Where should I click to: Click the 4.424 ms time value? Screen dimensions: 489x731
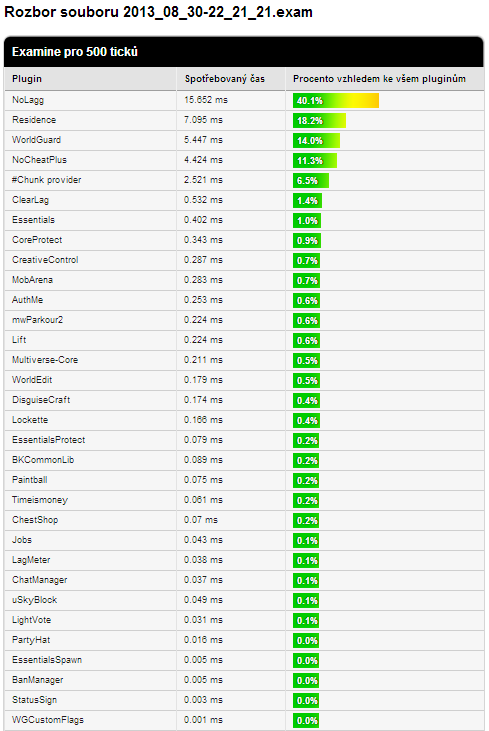(203, 160)
